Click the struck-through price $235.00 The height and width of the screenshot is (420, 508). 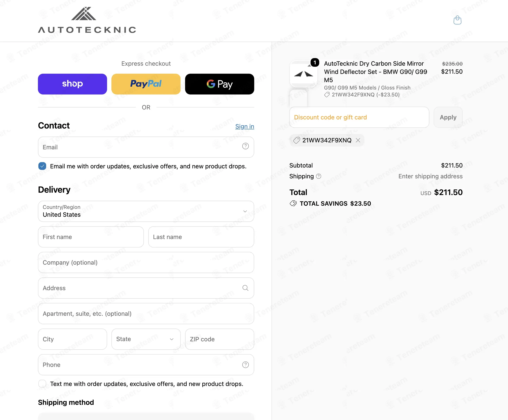tap(452, 64)
